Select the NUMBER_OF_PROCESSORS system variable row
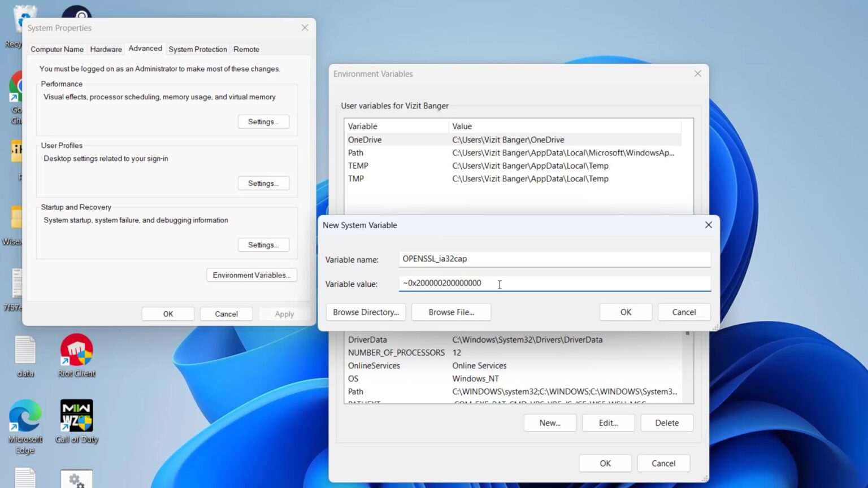Image resolution: width=868 pixels, height=488 pixels. pos(396,352)
